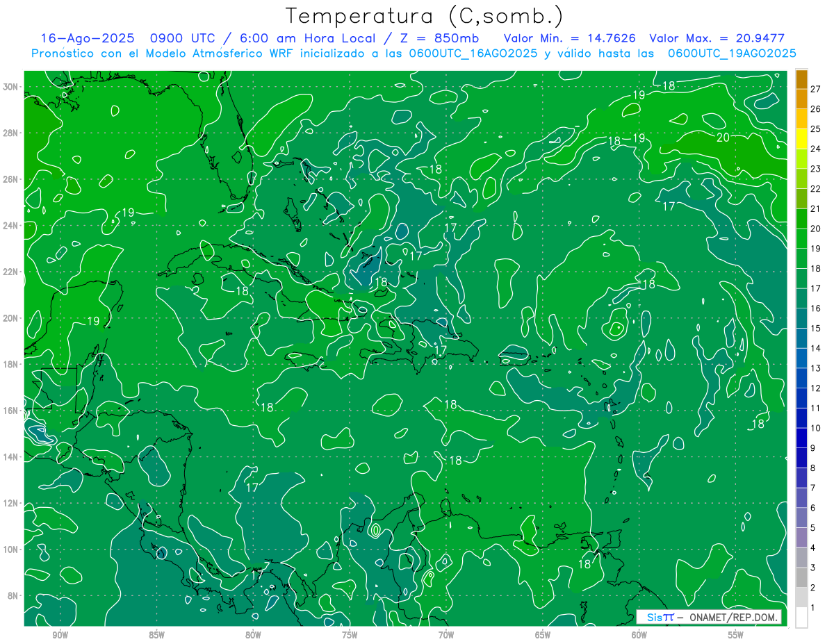This screenshot has height=644, width=834.
Task: Click the dark blue swatch between 9 and 10
Action: tap(802, 438)
